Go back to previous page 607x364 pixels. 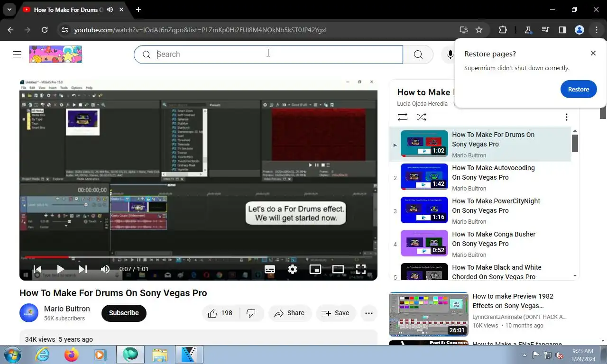[10, 30]
